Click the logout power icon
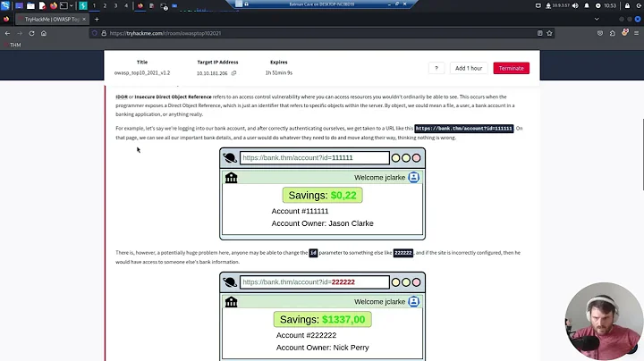Viewport: 644px width, 361px height. [x=639, y=5]
